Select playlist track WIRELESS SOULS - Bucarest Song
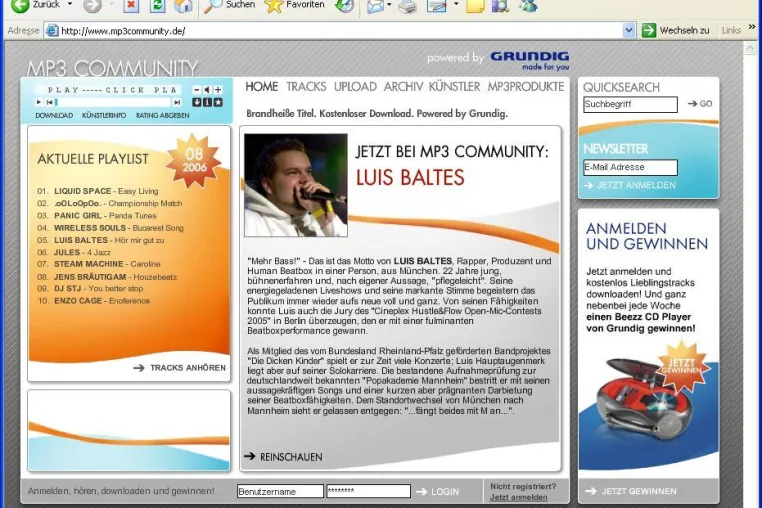The height and width of the screenshot is (508, 762). [x=110, y=228]
